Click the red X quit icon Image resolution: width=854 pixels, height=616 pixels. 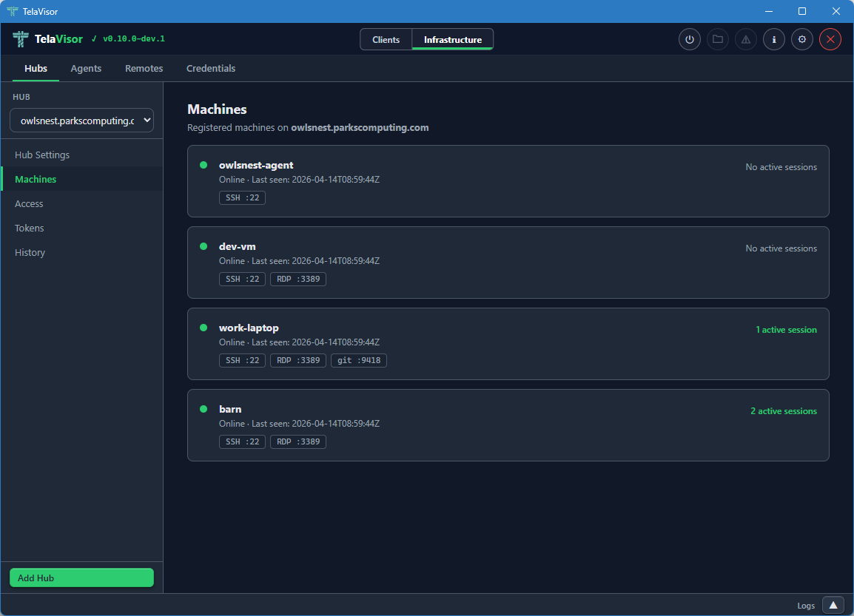(x=830, y=39)
